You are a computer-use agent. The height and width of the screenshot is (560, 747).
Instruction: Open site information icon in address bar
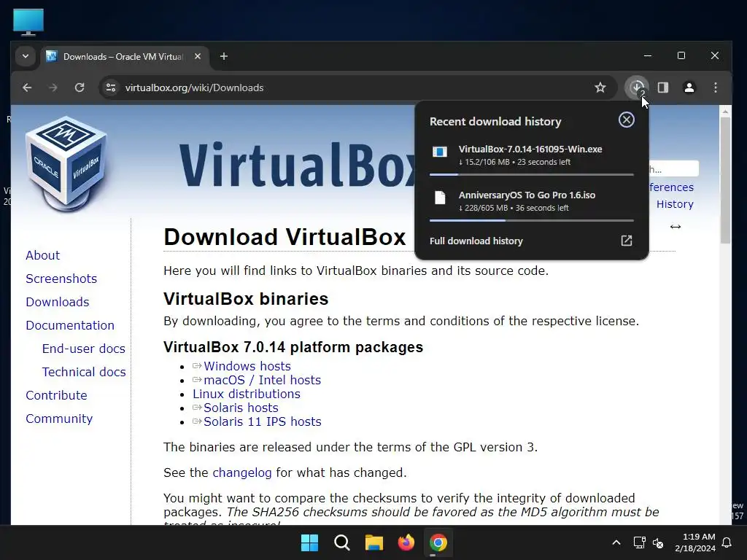[x=111, y=87]
